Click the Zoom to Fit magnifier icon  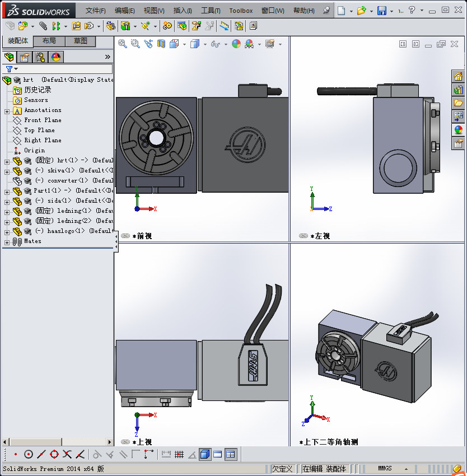coord(123,44)
